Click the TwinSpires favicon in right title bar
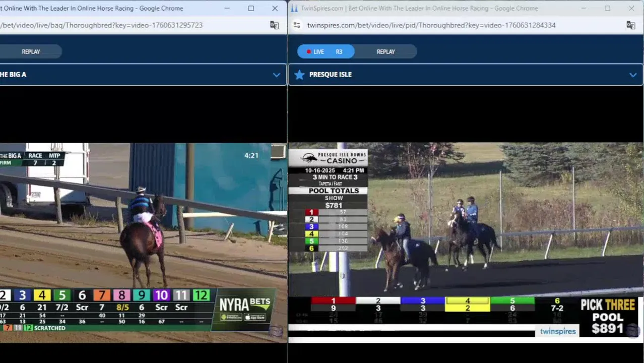 click(294, 9)
